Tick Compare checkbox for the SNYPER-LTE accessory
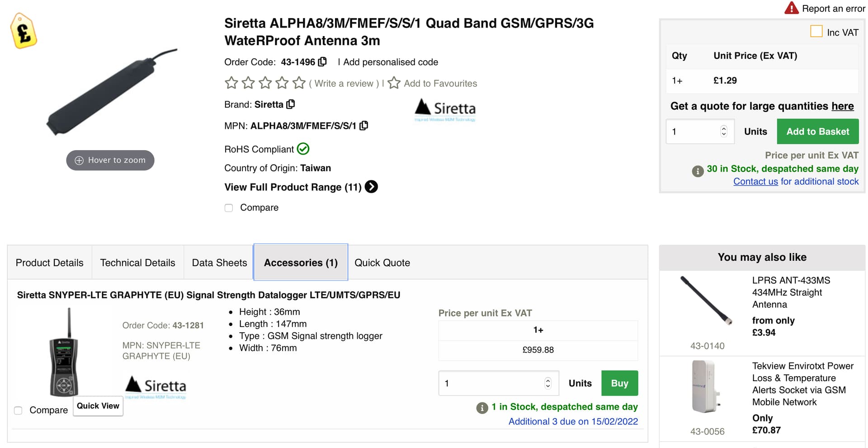 click(18, 410)
